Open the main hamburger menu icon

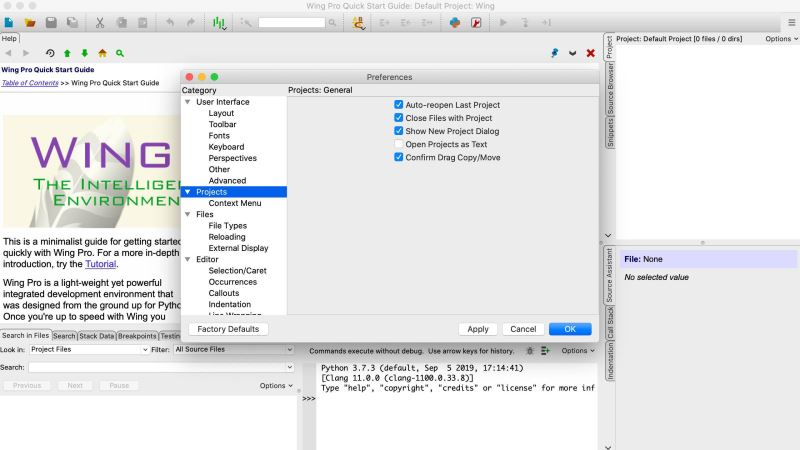coord(791,22)
